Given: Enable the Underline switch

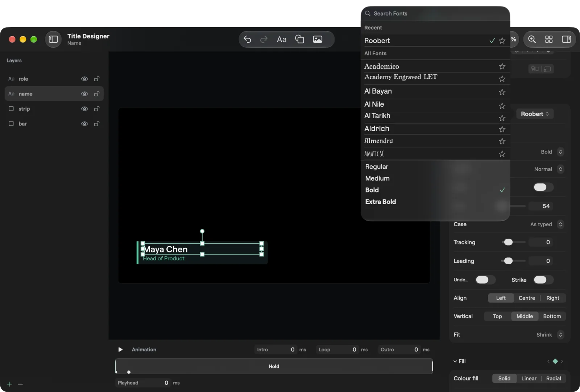Looking at the screenshot, I should (x=485, y=280).
